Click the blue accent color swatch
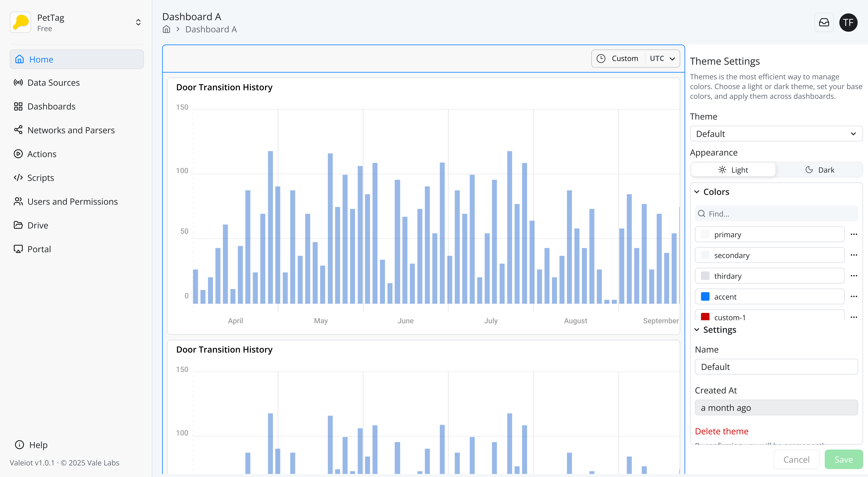The height and width of the screenshot is (477, 868). (705, 297)
